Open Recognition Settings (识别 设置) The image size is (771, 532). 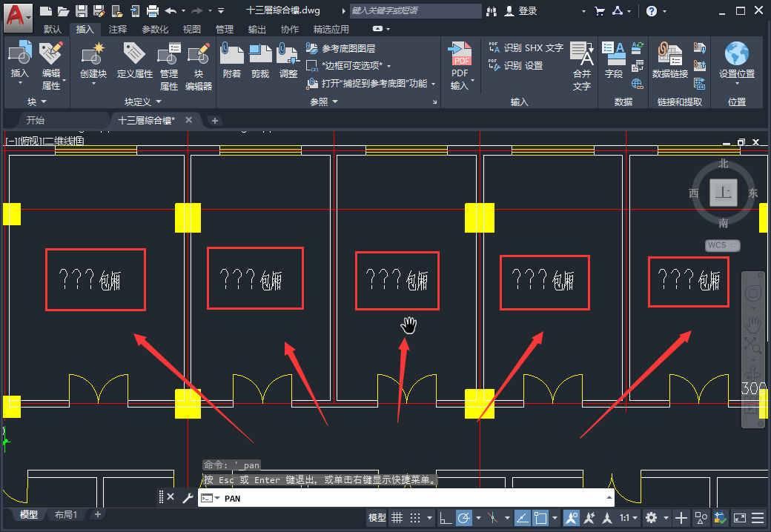[x=515, y=65]
